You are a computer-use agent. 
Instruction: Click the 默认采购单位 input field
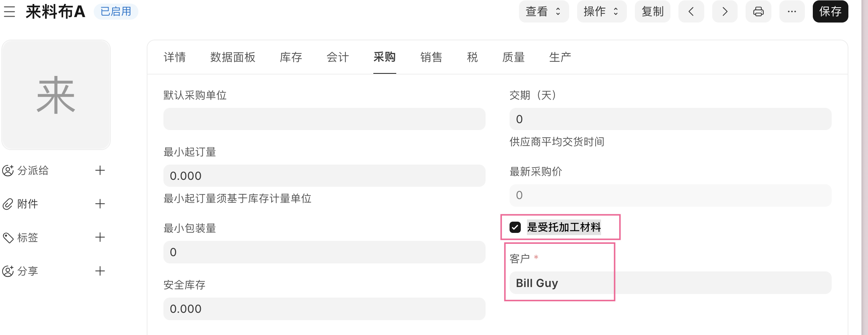(324, 119)
